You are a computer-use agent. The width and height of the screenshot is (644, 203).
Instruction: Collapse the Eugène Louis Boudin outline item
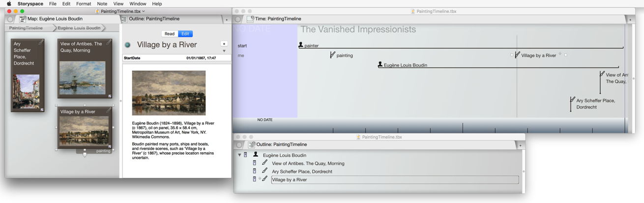coord(239,155)
